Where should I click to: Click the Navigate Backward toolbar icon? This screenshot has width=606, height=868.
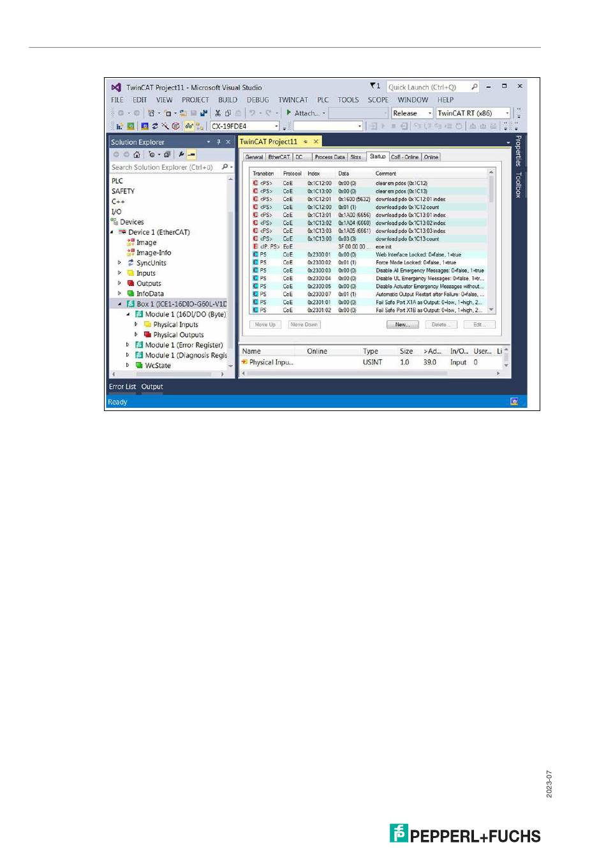121,113
